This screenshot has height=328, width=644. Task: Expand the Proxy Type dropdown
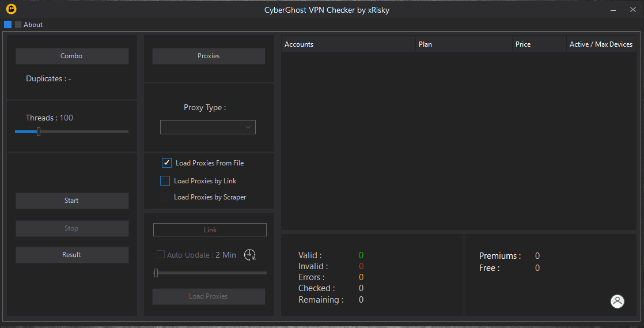pos(207,127)
